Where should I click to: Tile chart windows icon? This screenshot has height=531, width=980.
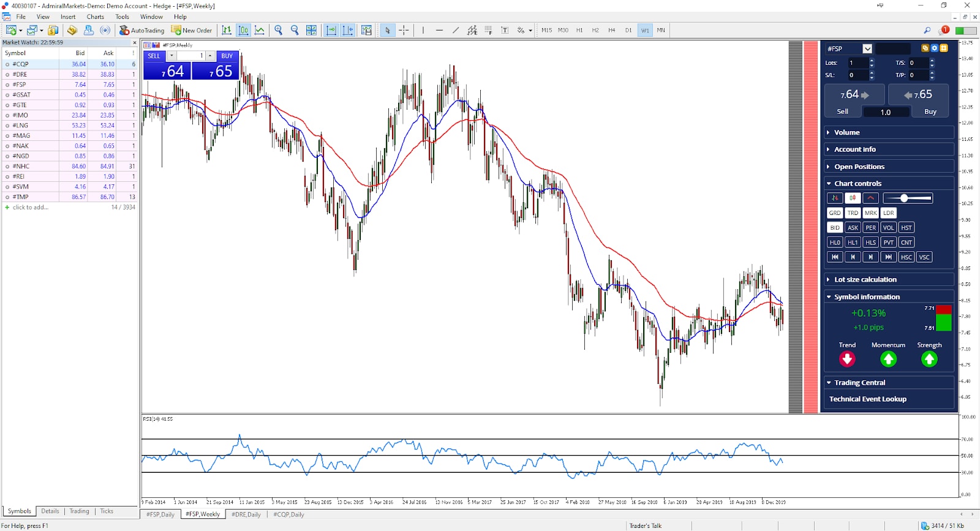[x=311, y=30]
